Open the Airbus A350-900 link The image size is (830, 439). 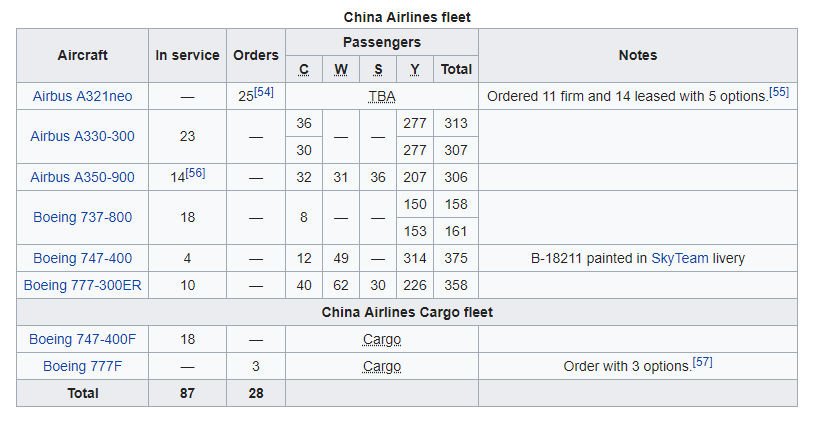(82, 177)
